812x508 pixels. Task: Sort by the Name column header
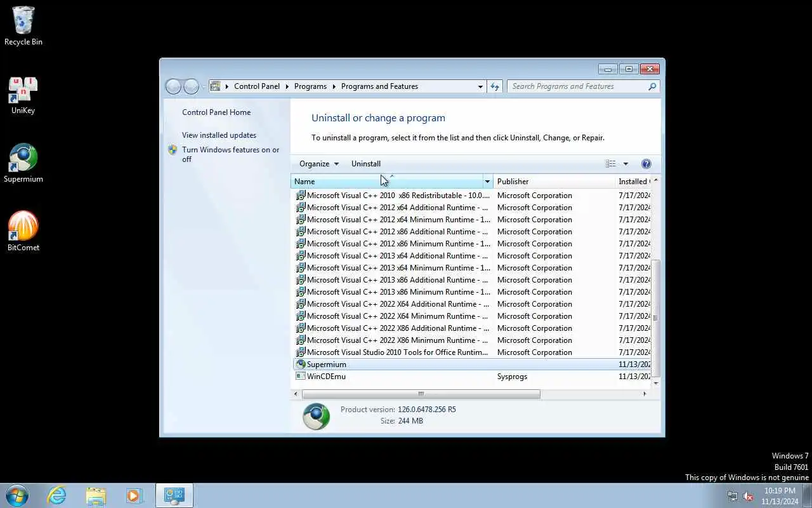tap(387, 182)
